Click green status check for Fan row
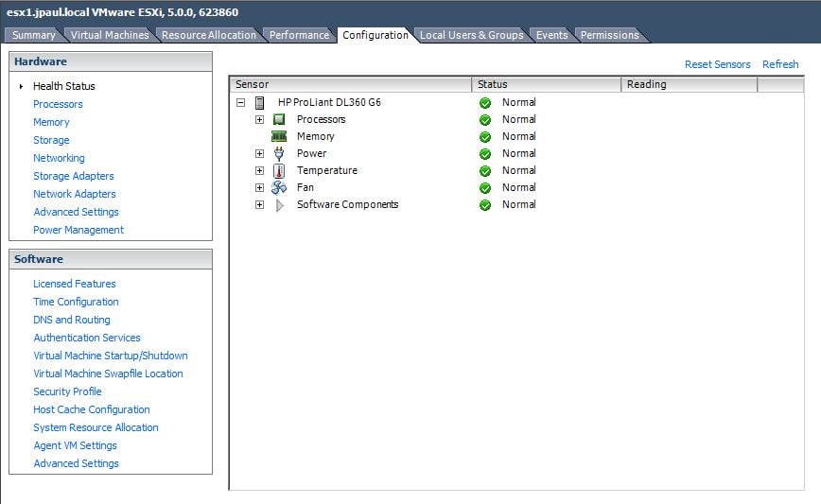821x504 pixels. pos(485,188)
